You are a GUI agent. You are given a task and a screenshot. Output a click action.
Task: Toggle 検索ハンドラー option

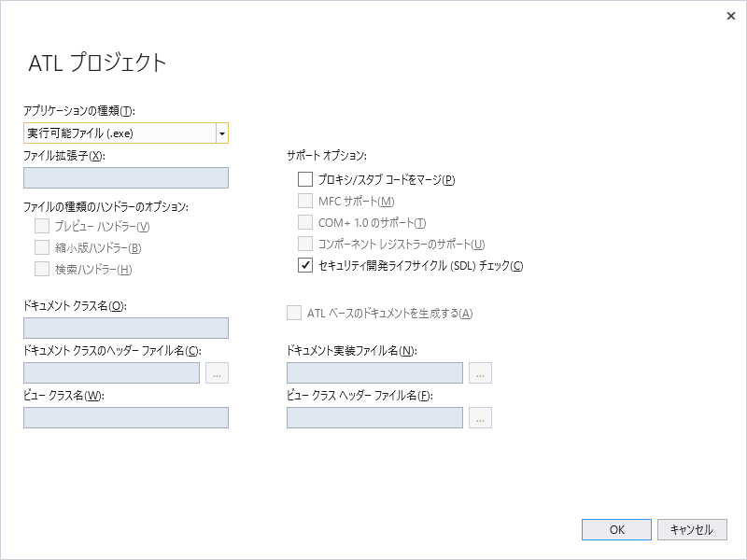(41, 269)
